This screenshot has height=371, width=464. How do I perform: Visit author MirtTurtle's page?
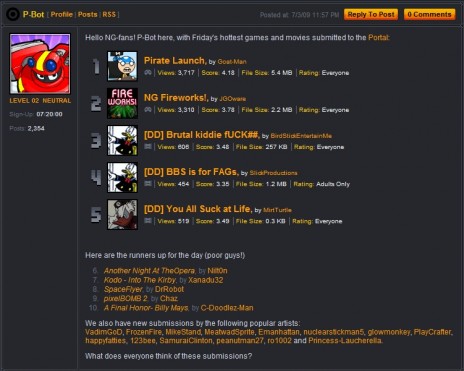tap(277, 210)
